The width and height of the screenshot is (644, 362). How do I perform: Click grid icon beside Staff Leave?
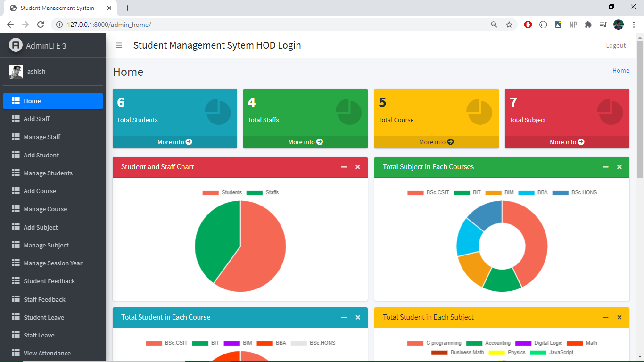tap(16, 335)
